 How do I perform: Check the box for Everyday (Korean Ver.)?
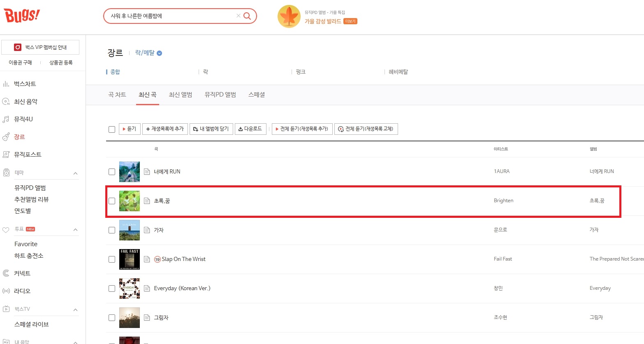[112, 289]
